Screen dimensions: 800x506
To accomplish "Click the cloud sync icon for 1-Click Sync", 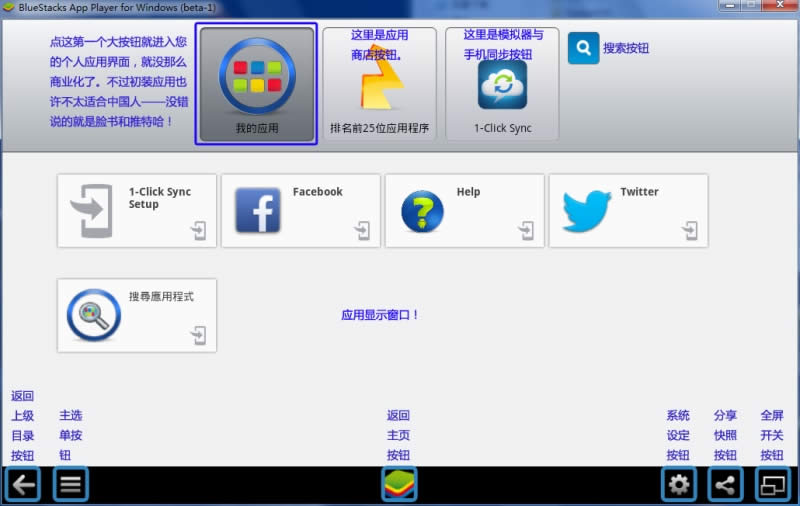I will pyautogui.click(x=503, y=85).
